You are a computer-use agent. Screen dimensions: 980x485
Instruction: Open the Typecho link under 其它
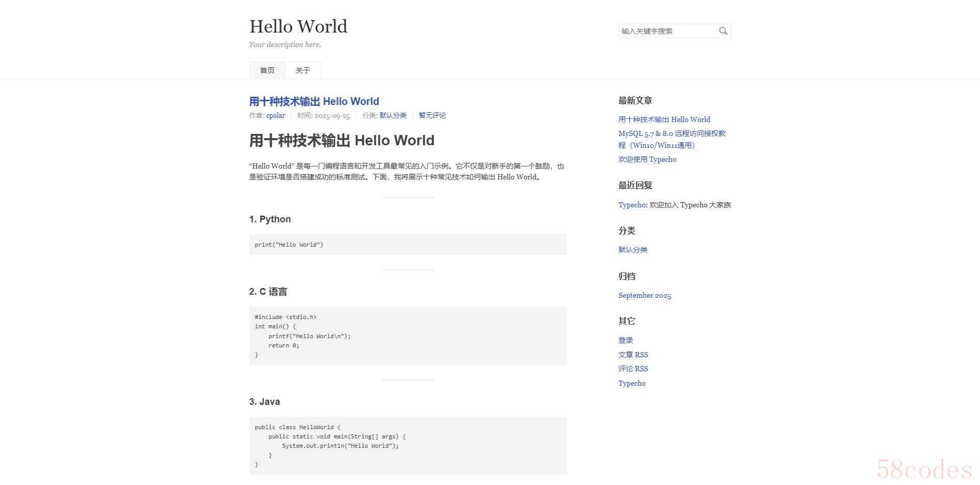632,383
